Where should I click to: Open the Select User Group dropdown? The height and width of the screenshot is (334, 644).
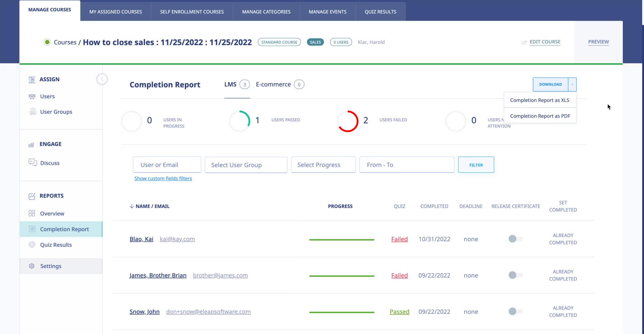click(246, 165)
